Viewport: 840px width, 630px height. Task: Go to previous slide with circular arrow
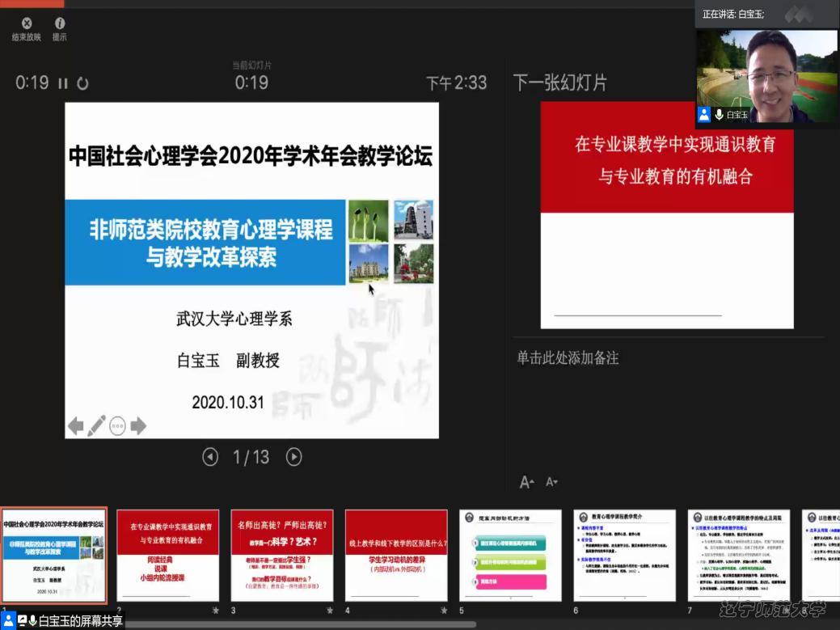[x=210, y=457]
